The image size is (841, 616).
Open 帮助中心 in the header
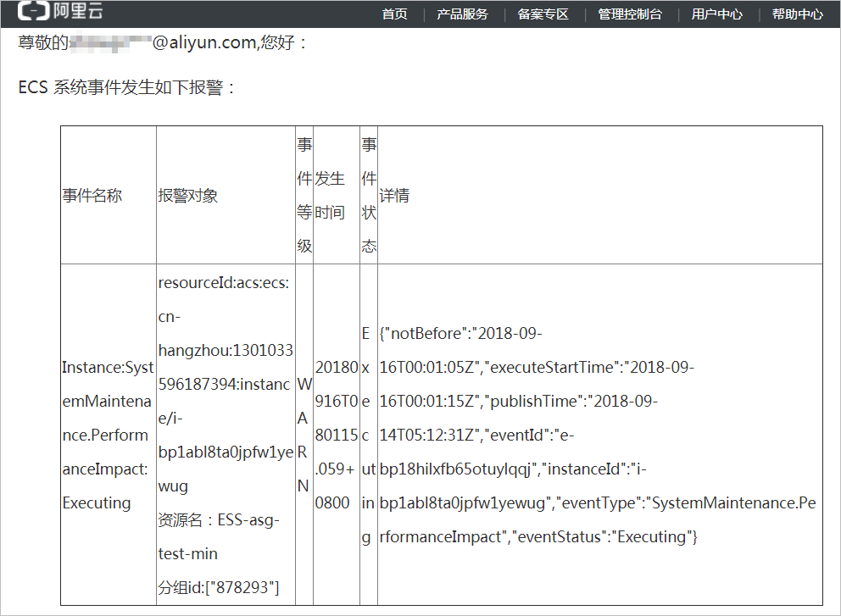[798, 14]
